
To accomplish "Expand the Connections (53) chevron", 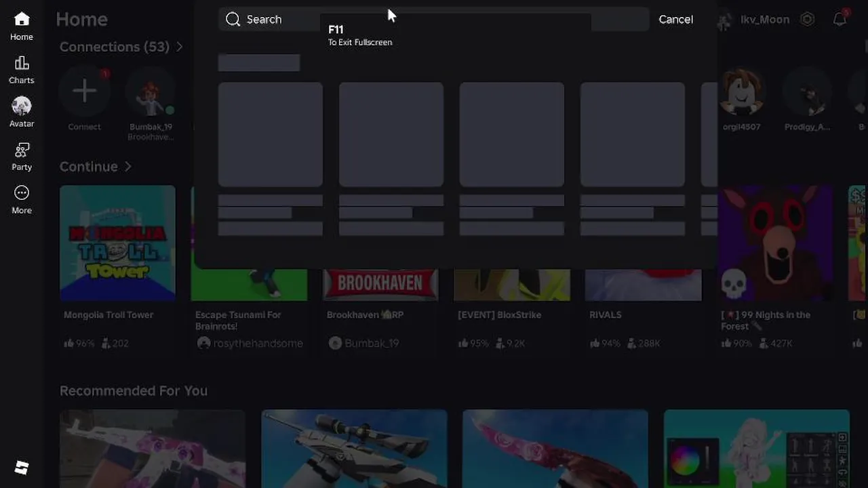I will [180, 47].
